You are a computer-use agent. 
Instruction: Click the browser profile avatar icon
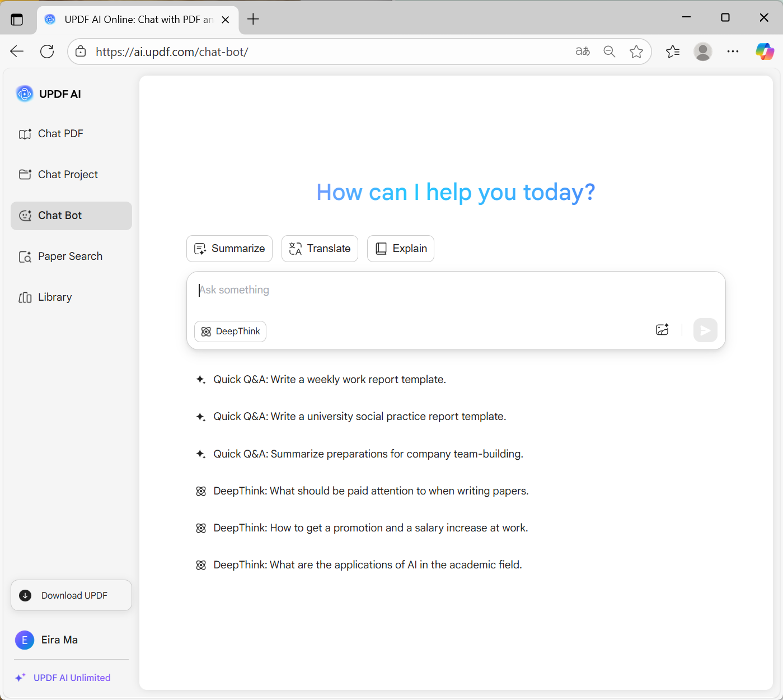point(703,52)
